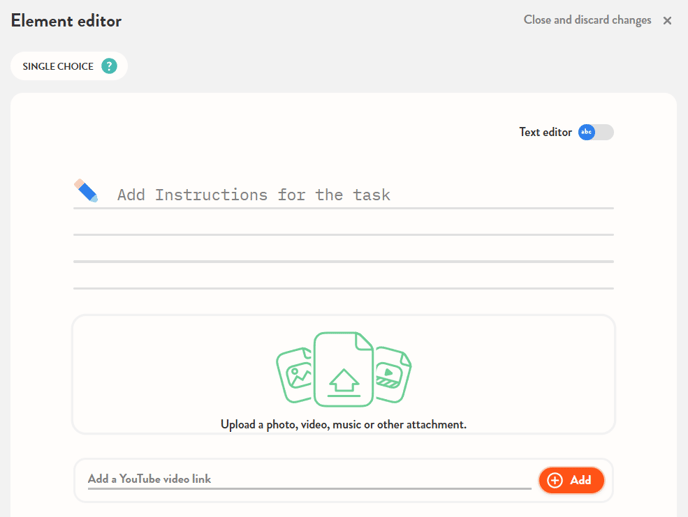Click the Add a YouTube video link field
688x517 pixels.
tap(308, 479)
